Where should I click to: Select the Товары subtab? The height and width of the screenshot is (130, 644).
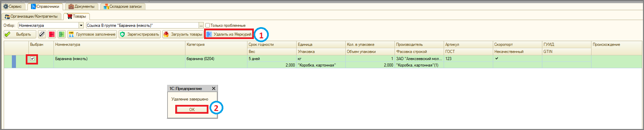[77, 16]
